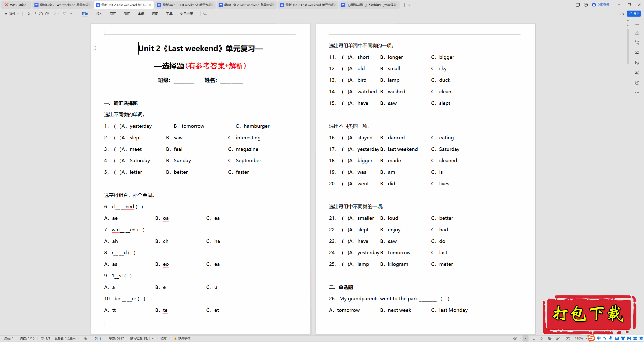Click the Undo arrow icon
This screenshot has height=342, width=644.
coord(54,14)
